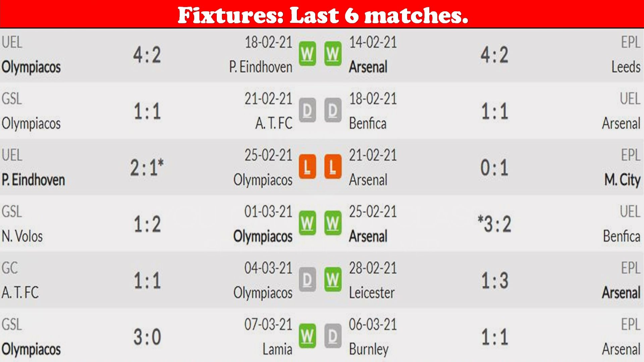
Task: Click the green W badge for Leicester 28-02-21
Action: pos(333,280)
